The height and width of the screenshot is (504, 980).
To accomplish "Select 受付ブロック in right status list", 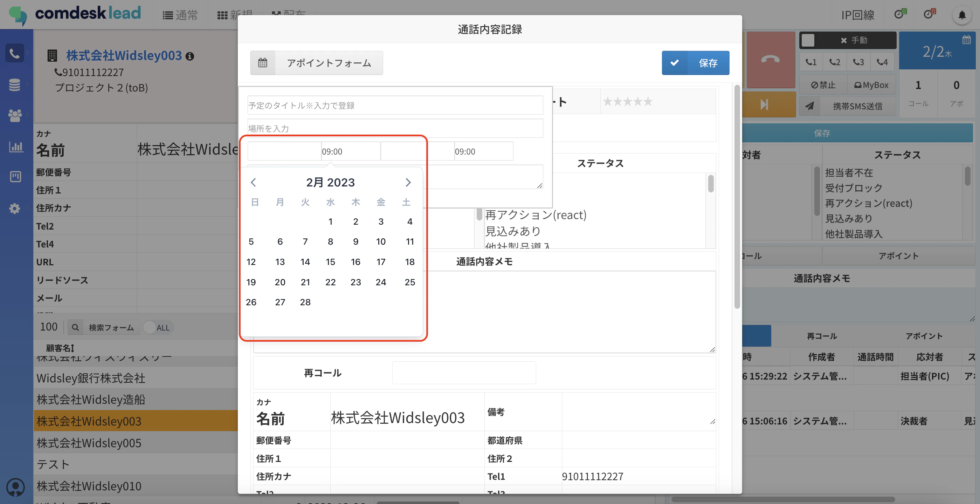I will click(853, 188).
